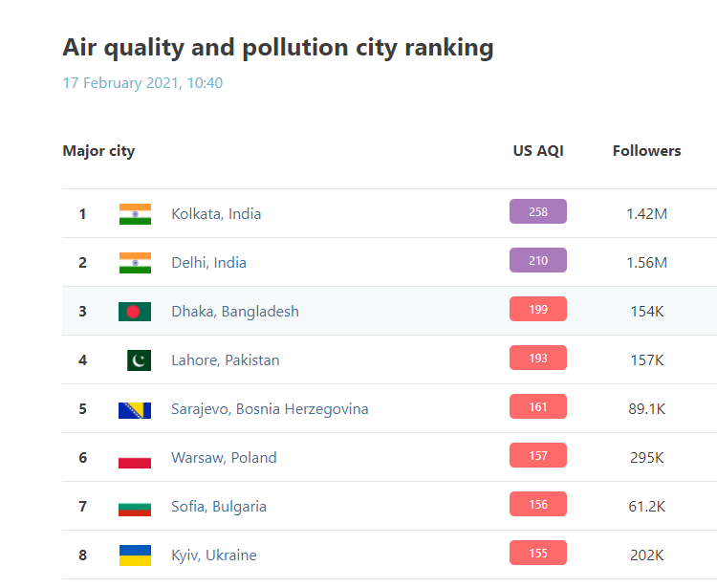Click the Pakistan flag icon
This screenshot has width=717, height=588.
pos(139,360)
